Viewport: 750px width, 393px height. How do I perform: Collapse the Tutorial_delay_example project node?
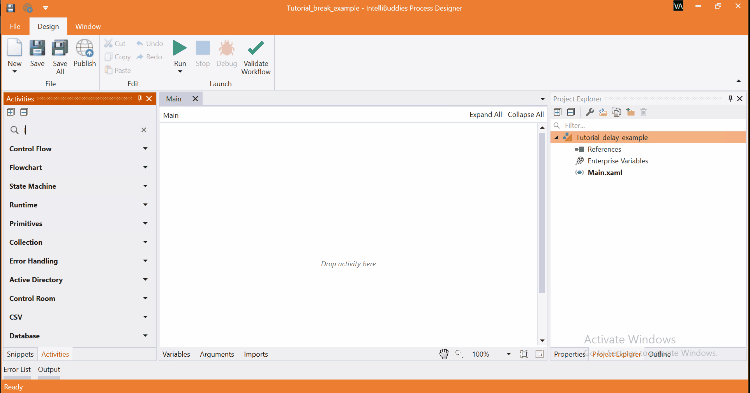point(556,138)
